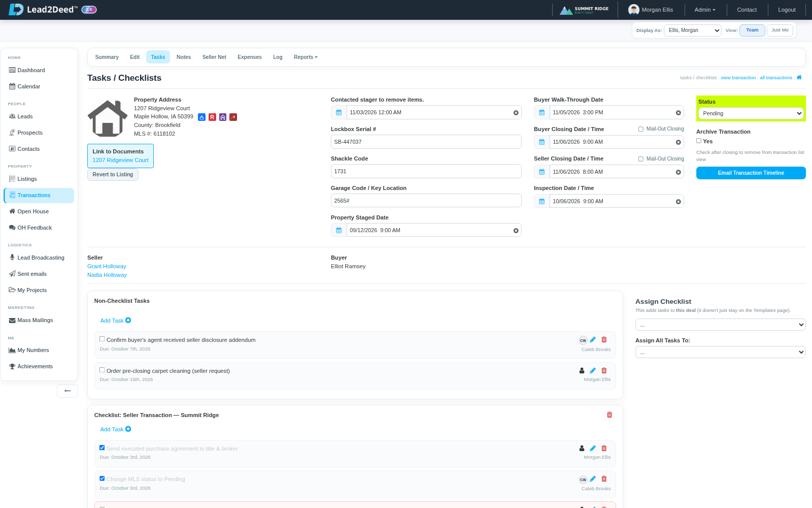Clear the Property Staged Date value
Screen dimensions: 812x508
click(x=516, y=231)
